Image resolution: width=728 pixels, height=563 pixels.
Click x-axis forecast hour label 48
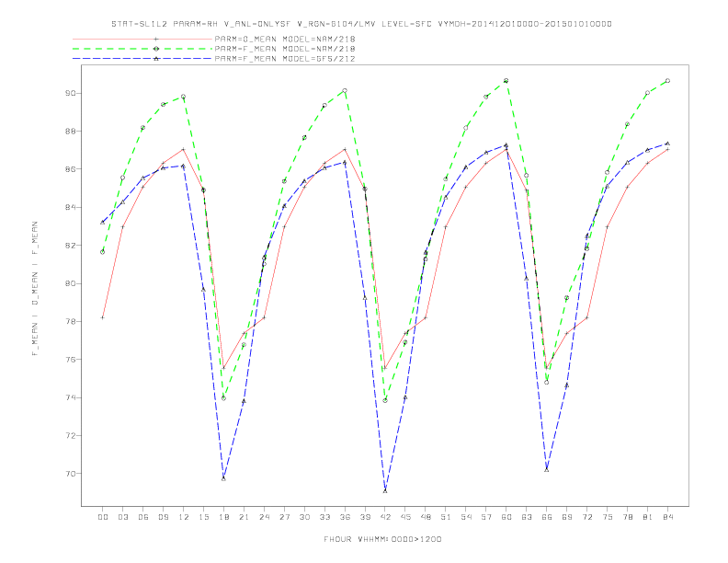pos(426,517)
